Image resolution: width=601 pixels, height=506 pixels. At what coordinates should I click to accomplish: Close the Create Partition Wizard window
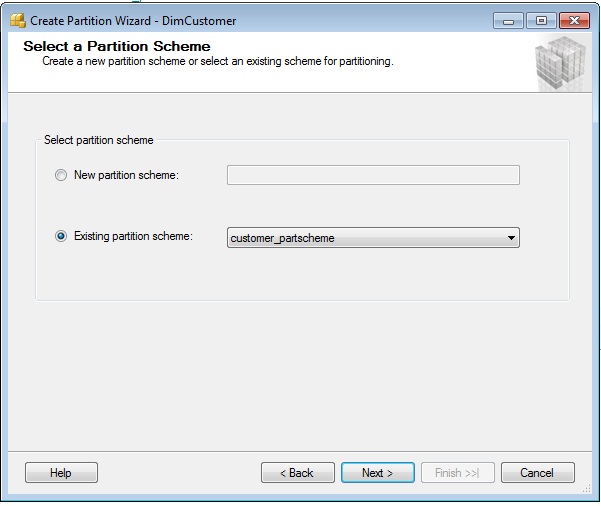click(574, 21)
